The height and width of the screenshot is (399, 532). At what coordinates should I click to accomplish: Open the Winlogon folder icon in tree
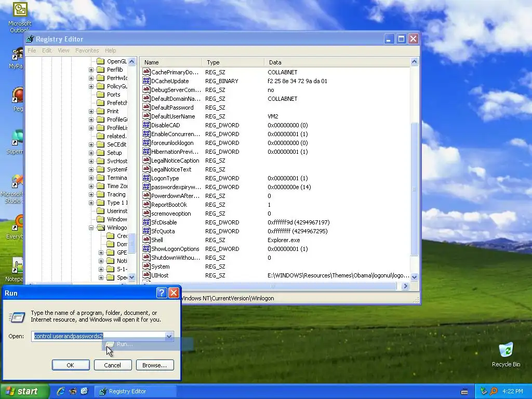pyautogui.click(x=100, y=228)
